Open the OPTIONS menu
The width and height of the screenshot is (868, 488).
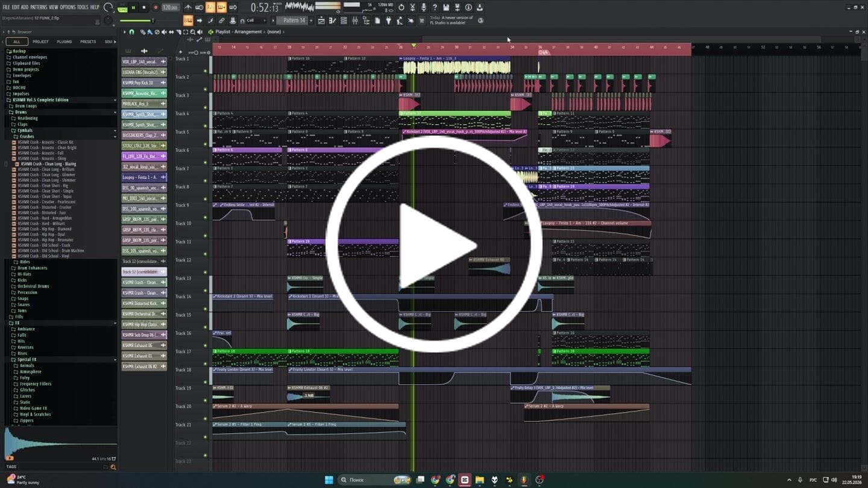[x=68, y=7]
